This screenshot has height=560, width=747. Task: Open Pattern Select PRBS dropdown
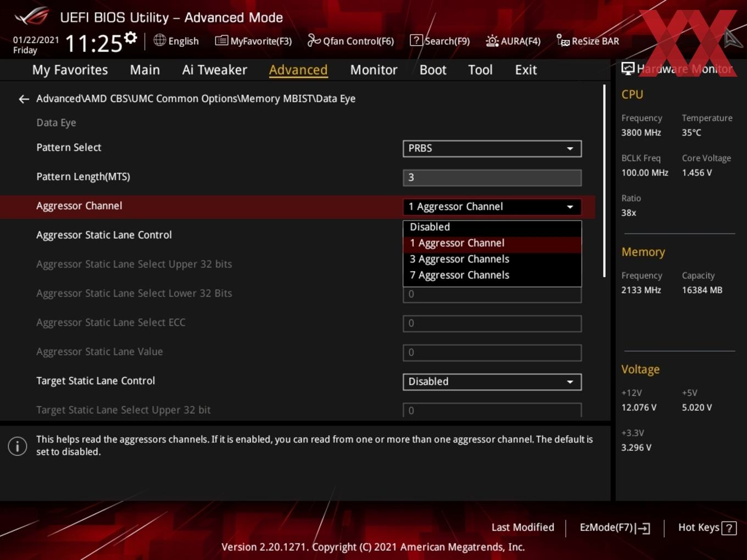[492, 148]
